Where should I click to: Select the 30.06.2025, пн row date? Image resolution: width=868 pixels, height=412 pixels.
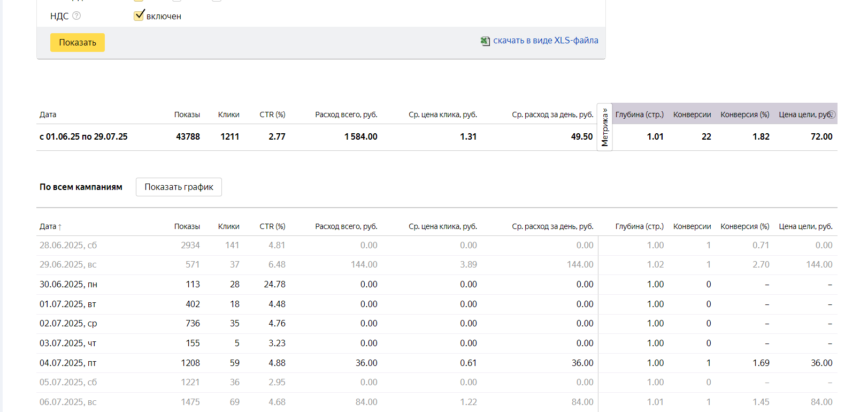click(68, 284)
